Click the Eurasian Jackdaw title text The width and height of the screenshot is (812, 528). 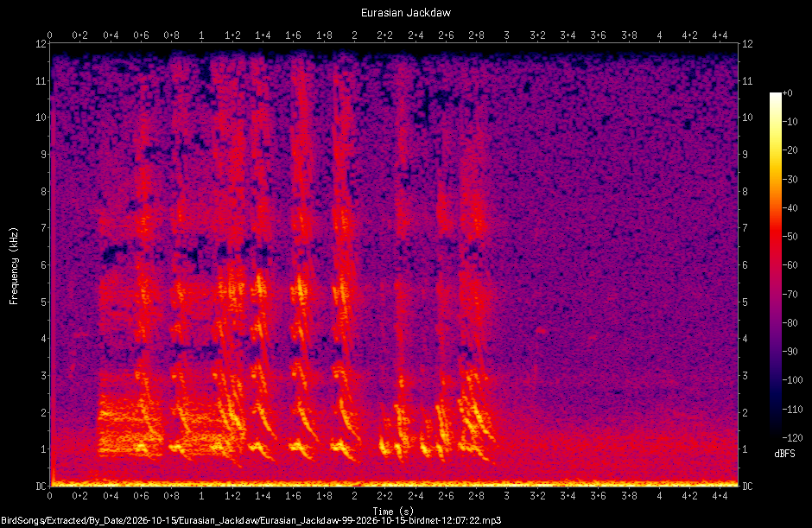tap(405, 13)
